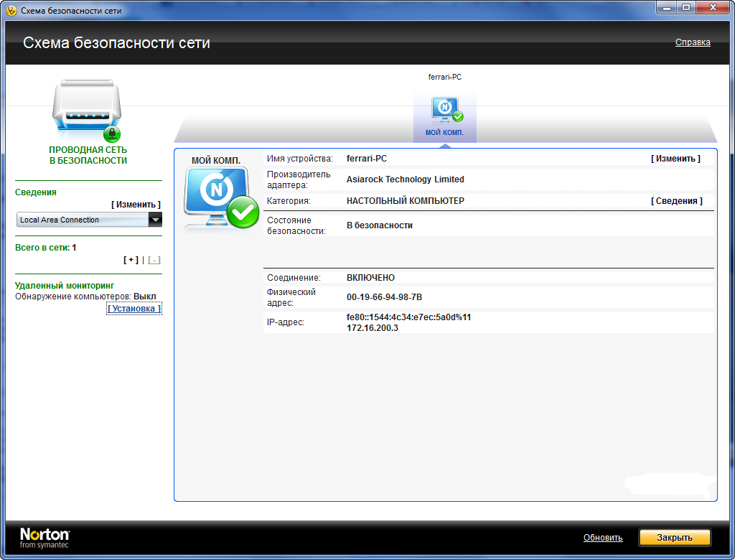Open the Справка help link
This screenshot has height=560, width=735.
(x=692, y=42)
